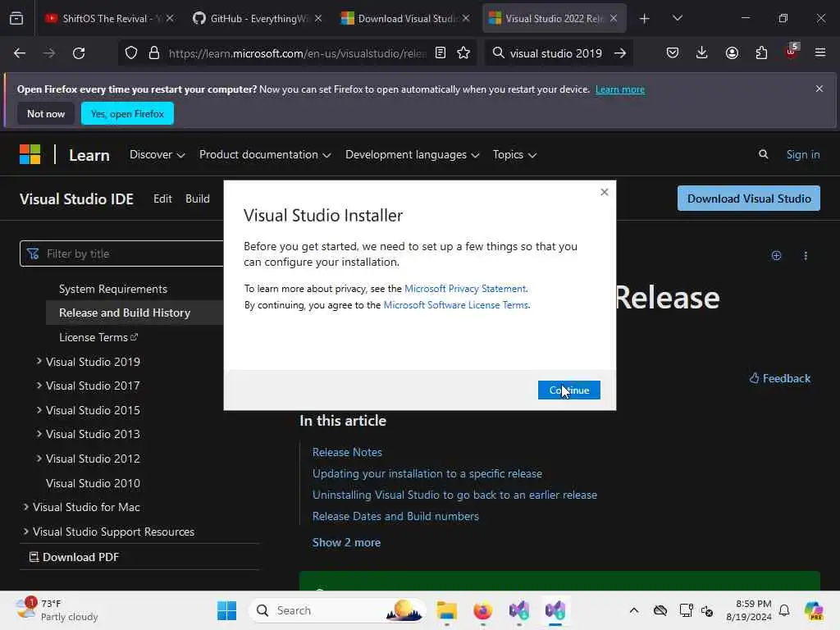Expand the Discover menu
This screenshot has width=840, height=630.
[x=157, y=154]
